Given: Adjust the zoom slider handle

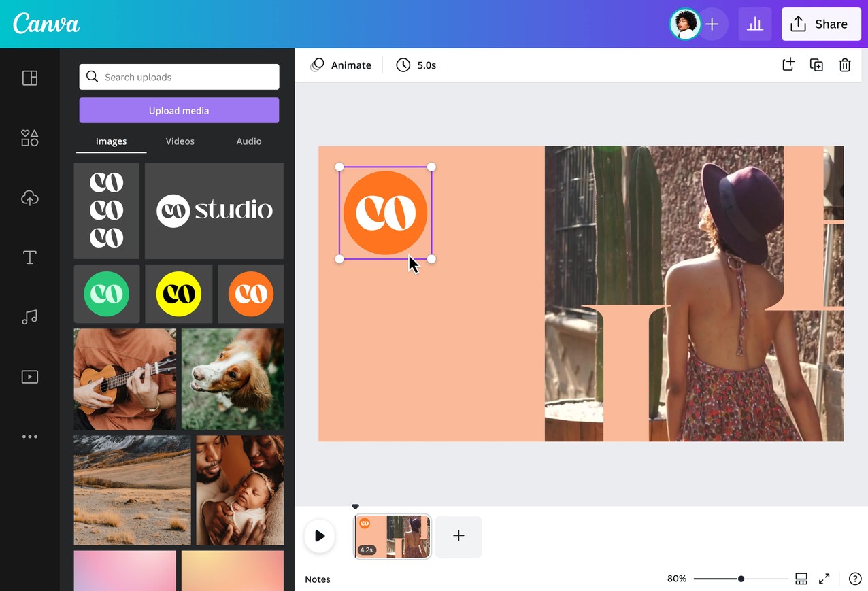Looking at the screenshot, I should pyautogui.click(x=741, y=579).
